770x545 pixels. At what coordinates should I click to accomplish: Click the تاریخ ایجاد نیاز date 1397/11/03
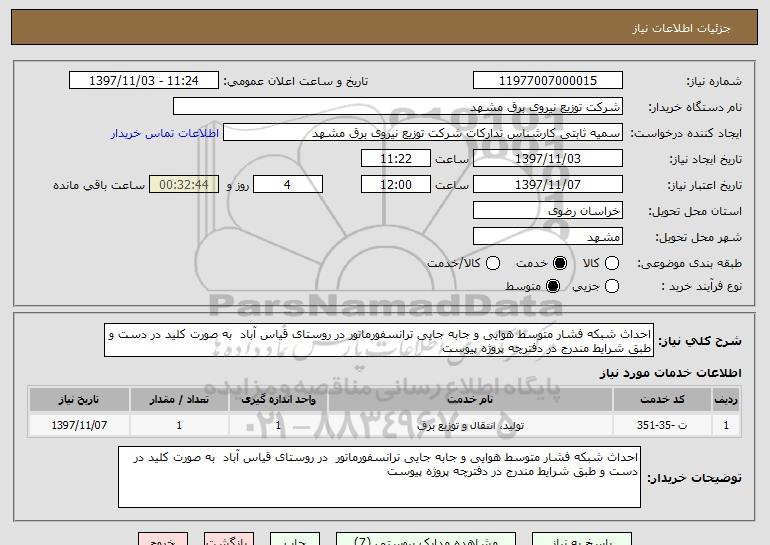click(x=548, y=159)
